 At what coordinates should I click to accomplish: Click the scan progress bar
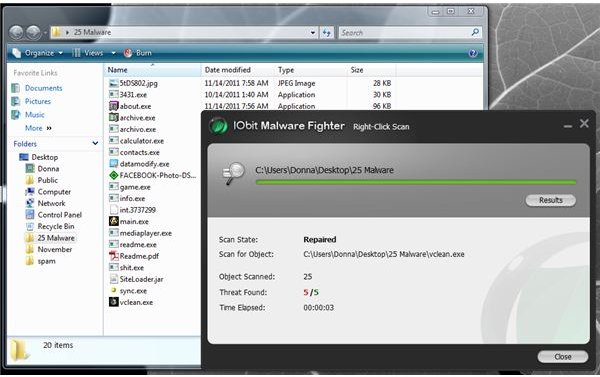[x=416, y=183]
